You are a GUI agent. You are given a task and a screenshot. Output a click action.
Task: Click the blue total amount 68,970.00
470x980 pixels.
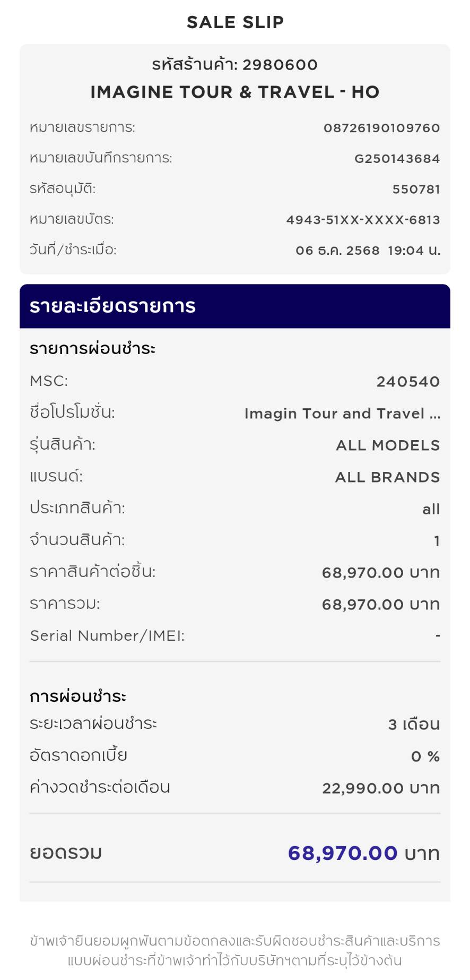(x=342, y=853)
